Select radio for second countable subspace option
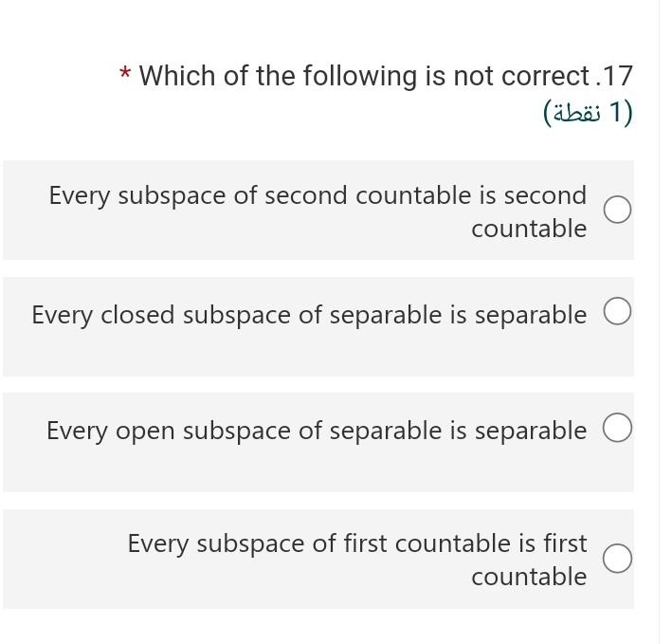The height and width of the screenshot is (644, 672). [617, 210]
